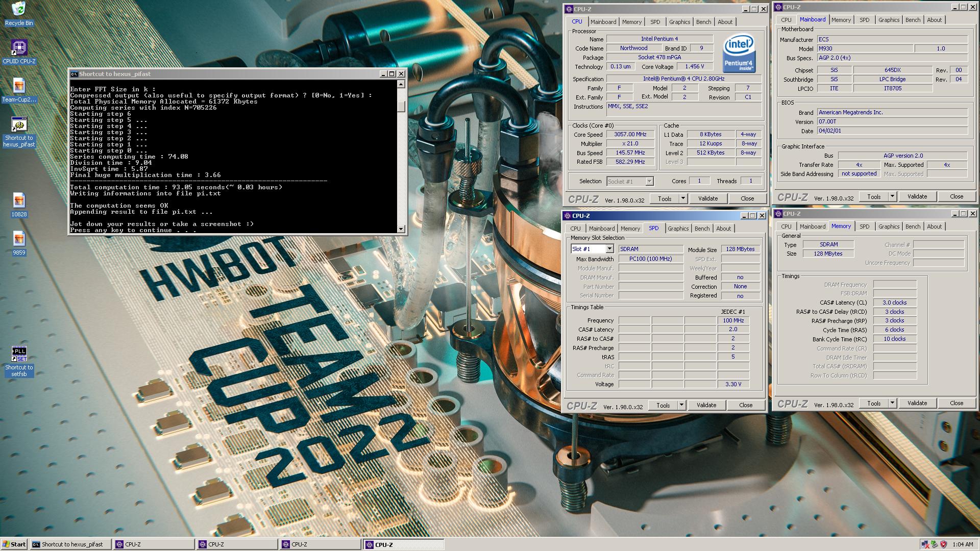The width and height of the screenshot is (980, 551).
Task: Click the title icon of the CPU-Z SPD window
Action: (x=567, y=216)
